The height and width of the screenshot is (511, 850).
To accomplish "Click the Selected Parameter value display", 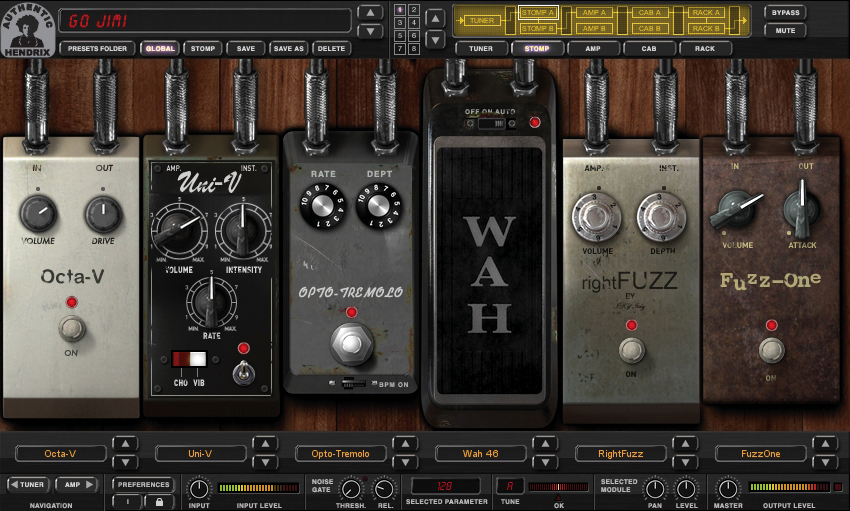I will pos(446,486).
